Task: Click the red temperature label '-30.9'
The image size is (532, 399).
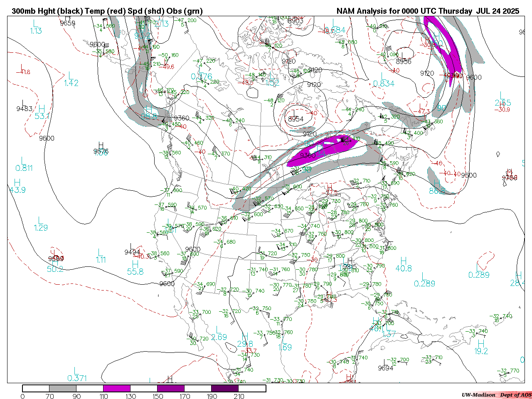Action: pos(502,110)
